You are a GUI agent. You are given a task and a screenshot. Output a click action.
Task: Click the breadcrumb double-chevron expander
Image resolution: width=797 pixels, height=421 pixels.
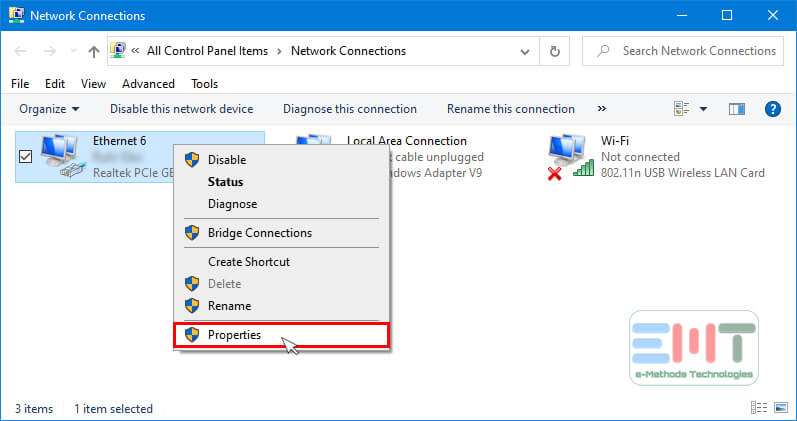pos(135,51)
